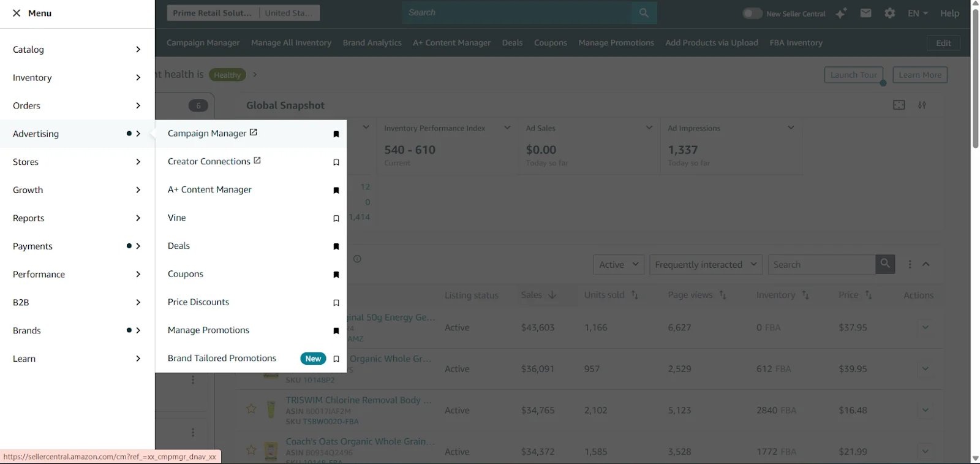Open the Learn menu section

(x=77, y=359)
